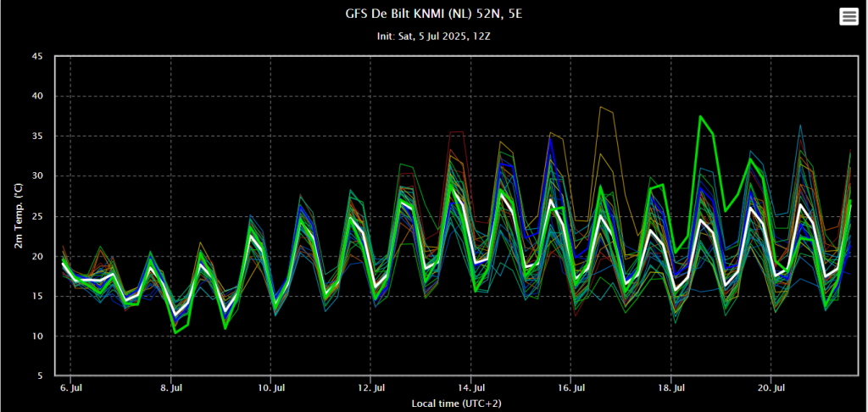
Task: Select the 6. Jul x-axis date label
Action: tap(71, 387)
